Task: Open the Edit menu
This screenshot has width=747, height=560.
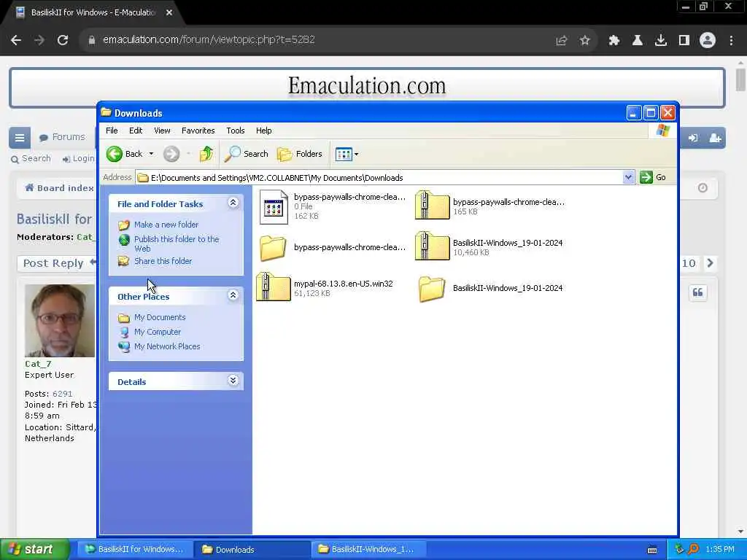Action: click(x=135, y=131)
